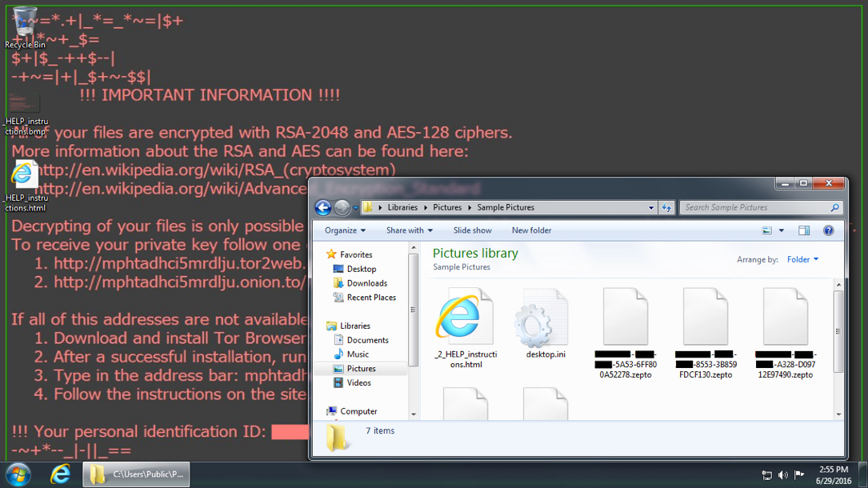Select Documents under Libraries

[x=367, y=340]
